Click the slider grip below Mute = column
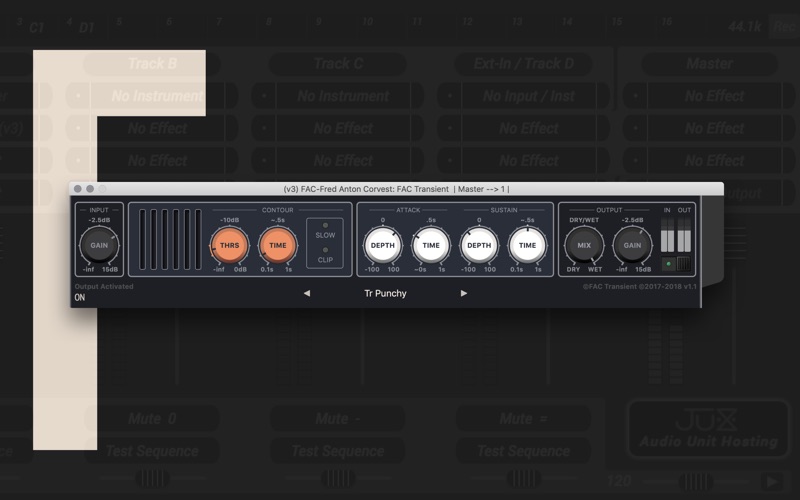The image size is (800, 500). pos(523,480)
